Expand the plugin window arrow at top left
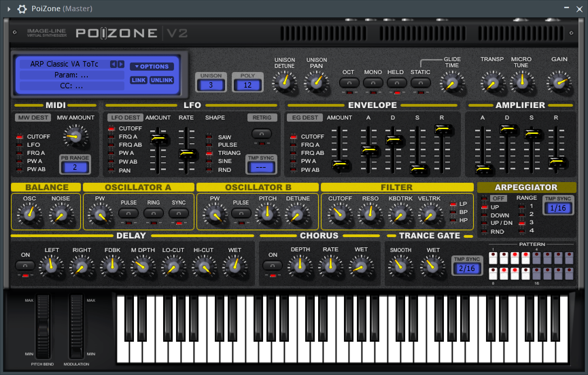 (x=9, y=9)
